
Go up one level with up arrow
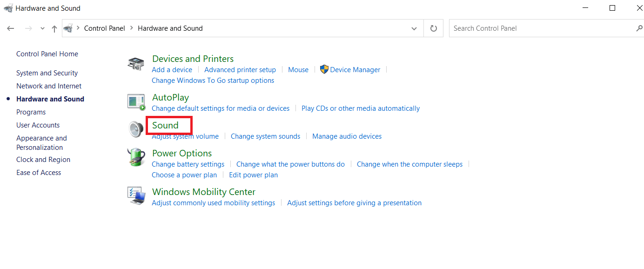54,28
